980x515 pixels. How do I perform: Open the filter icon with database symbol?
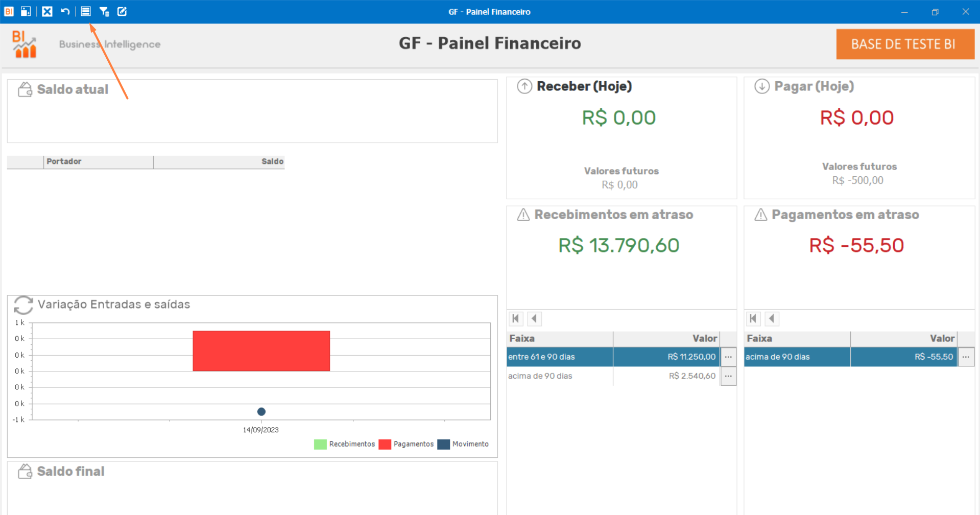click(x=104, y=11)
